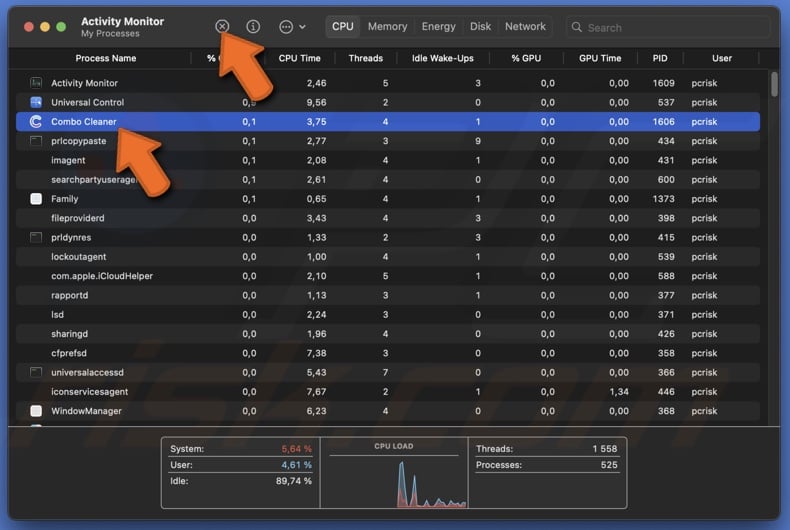The image size is (790, 530).
Task: Click the WindowManager process icon
Action: [x=36, y=411]
